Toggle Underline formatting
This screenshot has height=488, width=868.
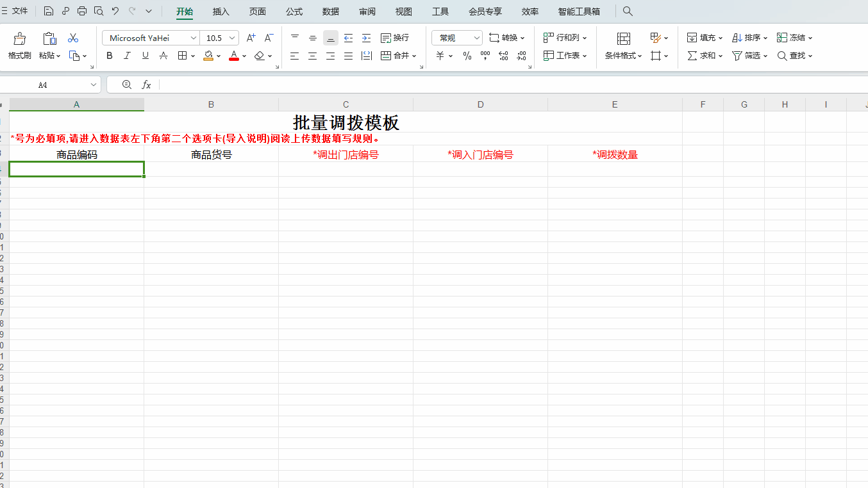(145, 56)
